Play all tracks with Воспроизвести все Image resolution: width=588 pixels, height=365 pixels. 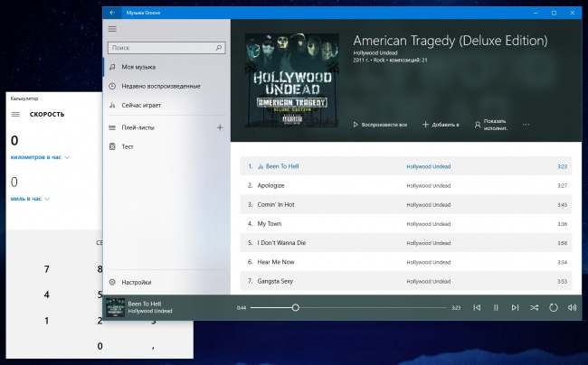point(380,125)
